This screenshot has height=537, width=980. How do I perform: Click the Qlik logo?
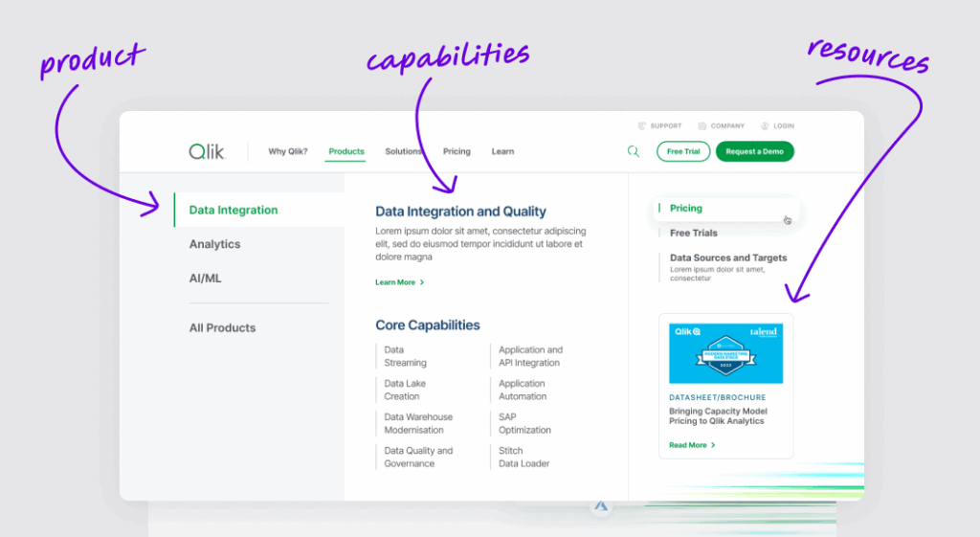point(206,151)
